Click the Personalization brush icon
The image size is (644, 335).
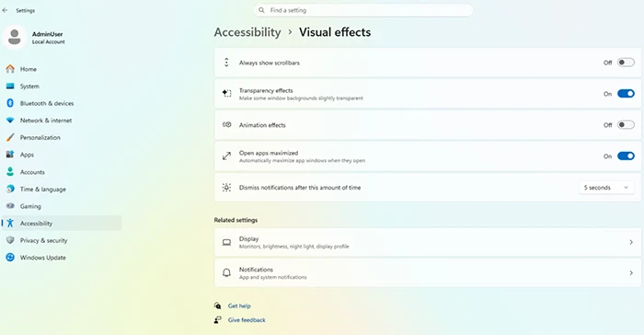pos(10,137)
